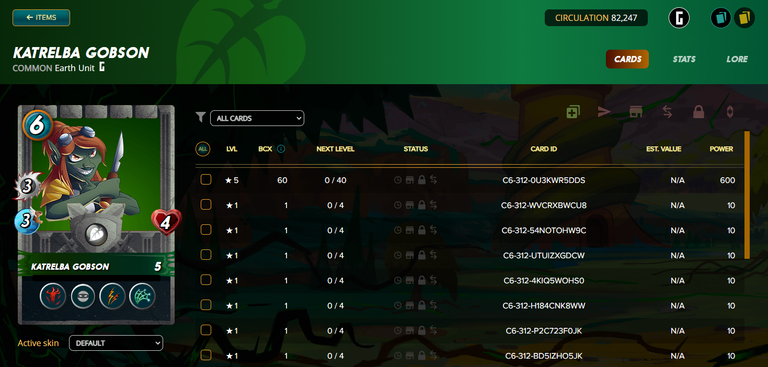Click the market sell store icon
The image size is (768, 367).
click(636, 112)
